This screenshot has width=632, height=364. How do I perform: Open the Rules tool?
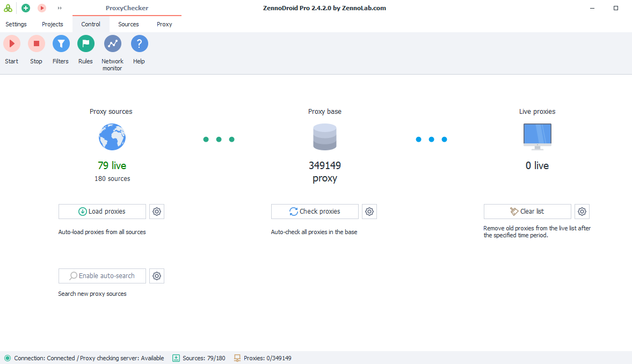(x=85, y=43)
